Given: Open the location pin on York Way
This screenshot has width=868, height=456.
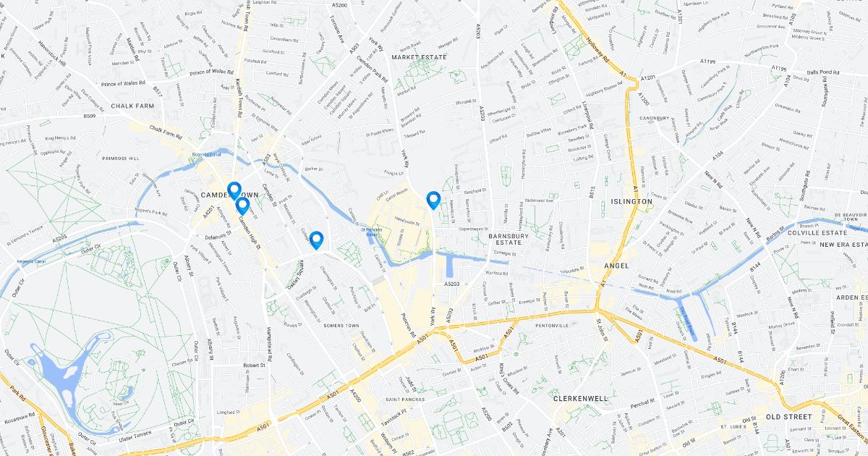Looking at the screenshot, I should click(x=433, y=200).
